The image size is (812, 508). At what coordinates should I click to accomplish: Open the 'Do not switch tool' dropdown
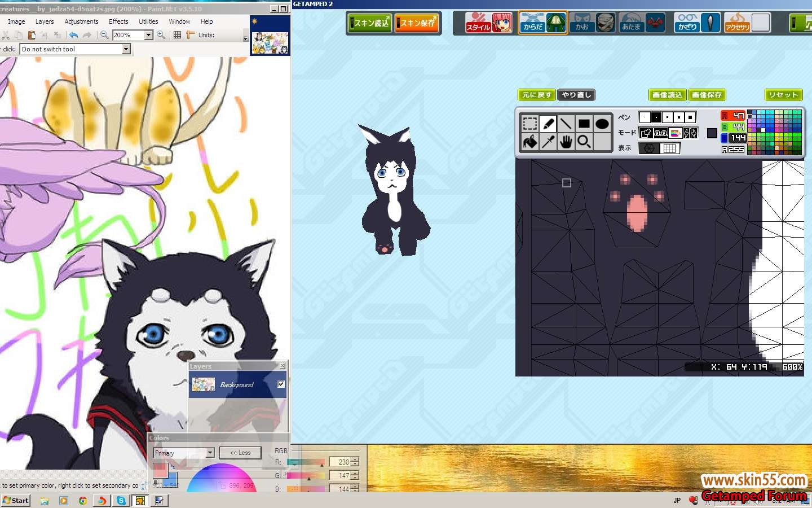[126, 49]
